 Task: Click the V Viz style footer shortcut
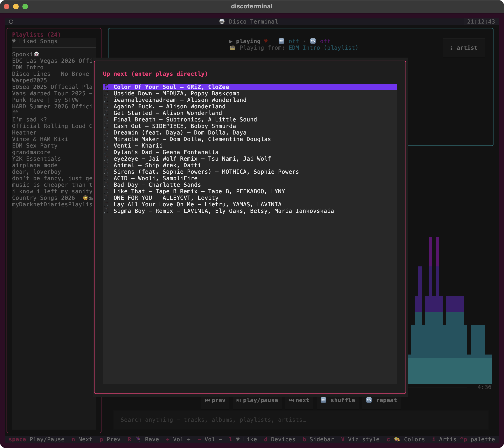[x=360, y=439]
